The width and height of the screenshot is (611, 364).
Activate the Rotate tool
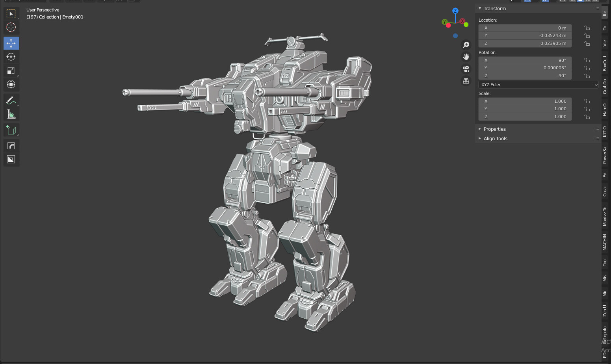pyautogui.click(x=11, y=57)
